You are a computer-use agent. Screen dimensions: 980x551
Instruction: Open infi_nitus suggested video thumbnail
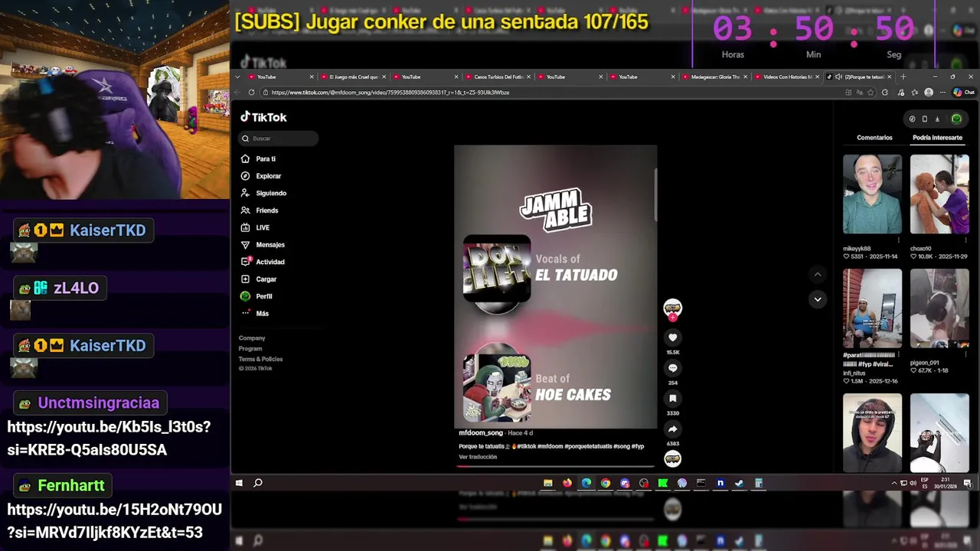pyautogui.click(x=872, y=308)
